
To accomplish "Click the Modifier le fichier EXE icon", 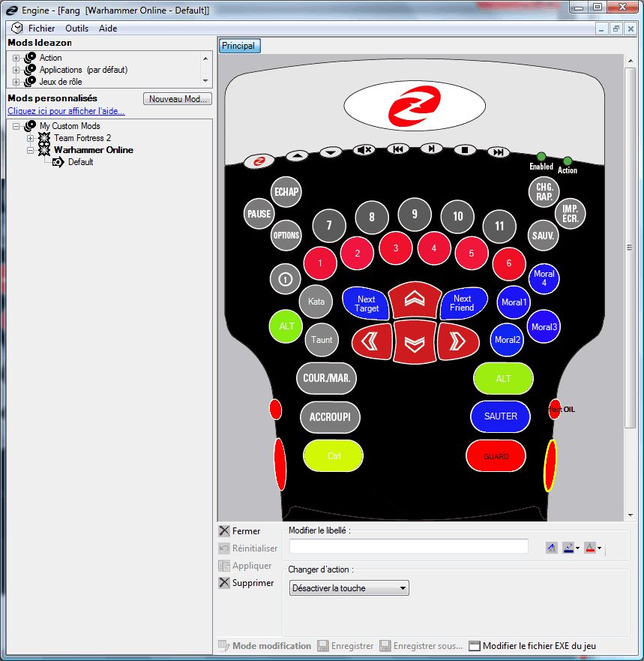I will point(475,646).
